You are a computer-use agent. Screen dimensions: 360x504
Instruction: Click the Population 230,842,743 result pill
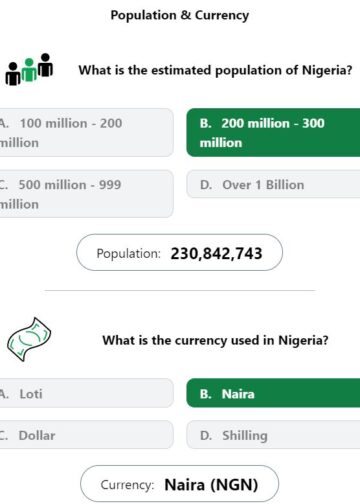(x=179, y=253)
